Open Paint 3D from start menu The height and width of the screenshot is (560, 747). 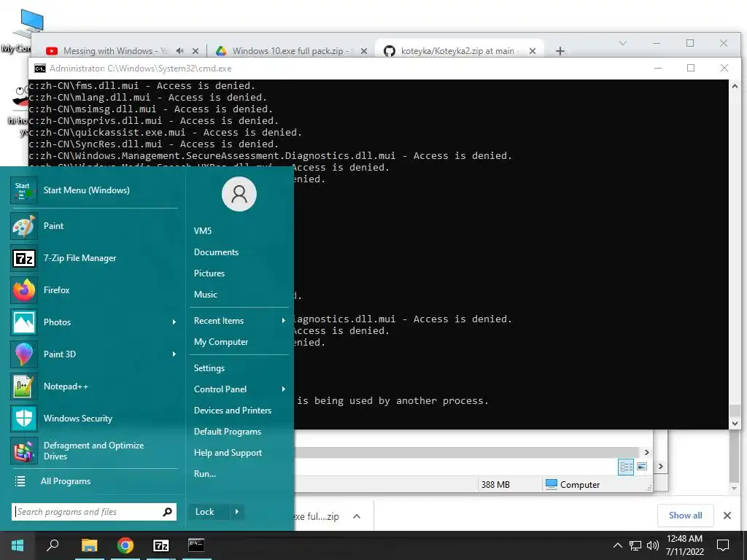pyautogui.click(x=94, y=354)
